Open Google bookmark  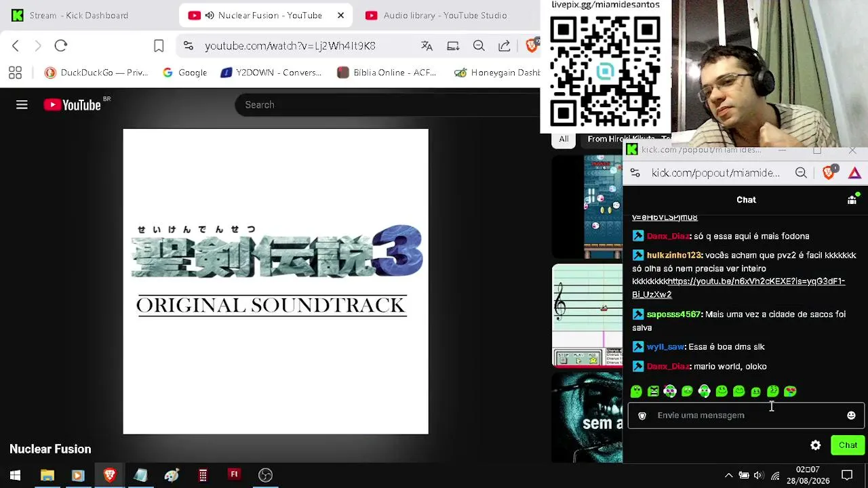click(184, 73)
